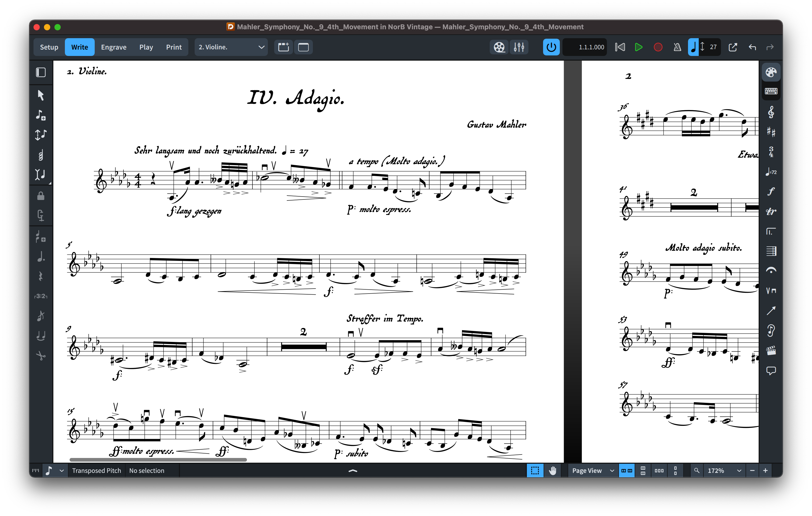Open Playing Techniques bowing panel
The image size is (812, 516).
click(771, 290)
